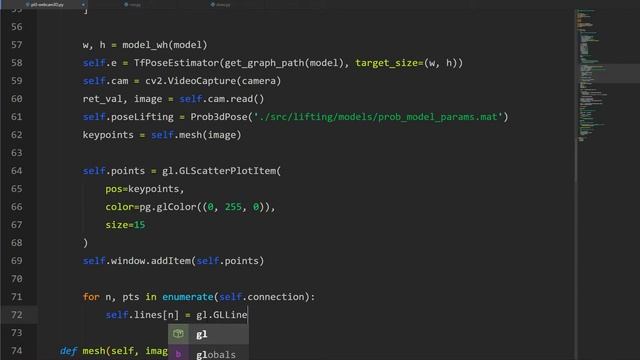Open the third file tab in the tab bar
640x360 pixels.
(x=220, y=4)
